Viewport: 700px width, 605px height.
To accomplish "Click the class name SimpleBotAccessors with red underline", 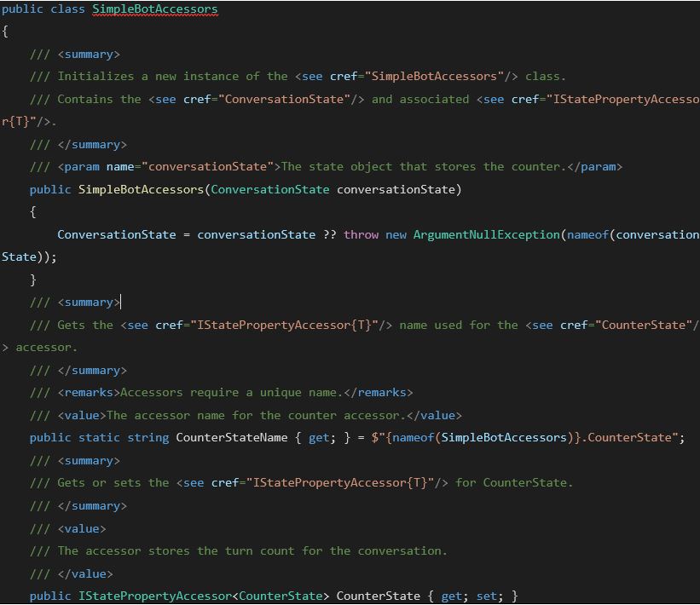I will (155, 9).
